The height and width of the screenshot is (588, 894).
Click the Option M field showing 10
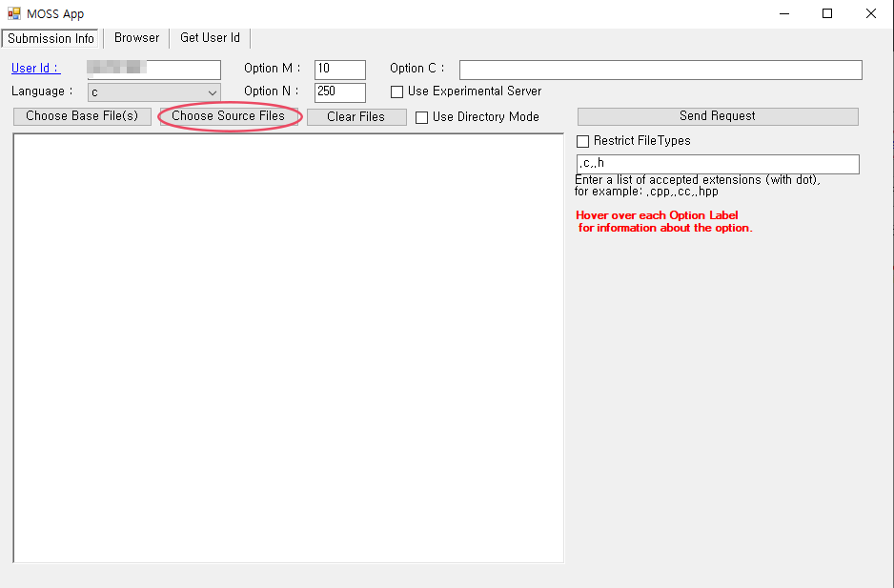[340, 70]
